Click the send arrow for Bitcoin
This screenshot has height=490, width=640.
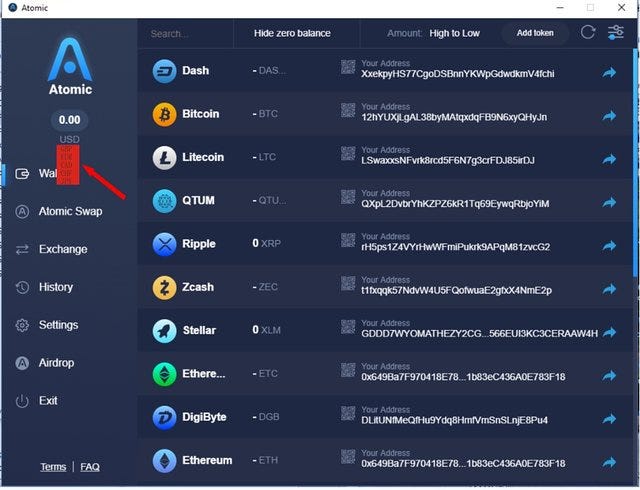click(x=609, y=116)
